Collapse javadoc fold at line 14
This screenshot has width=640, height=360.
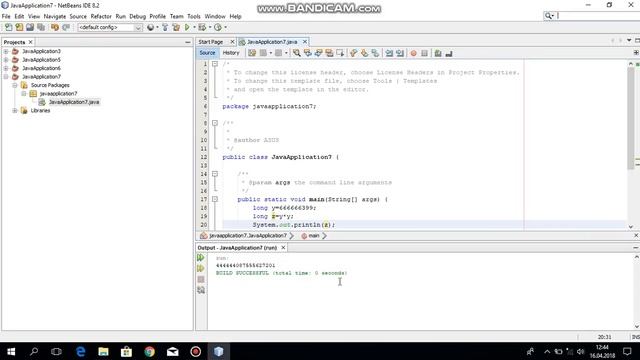coord(215,174)
